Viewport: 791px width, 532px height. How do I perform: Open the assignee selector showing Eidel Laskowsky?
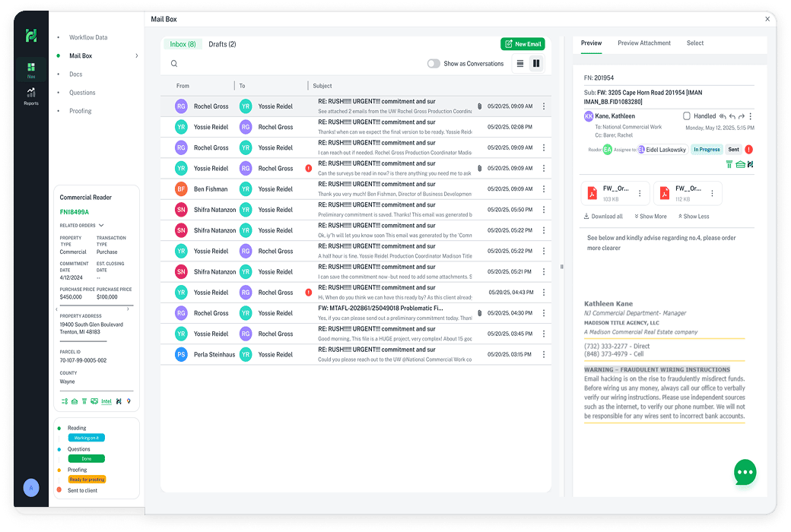tap(662, 150)
